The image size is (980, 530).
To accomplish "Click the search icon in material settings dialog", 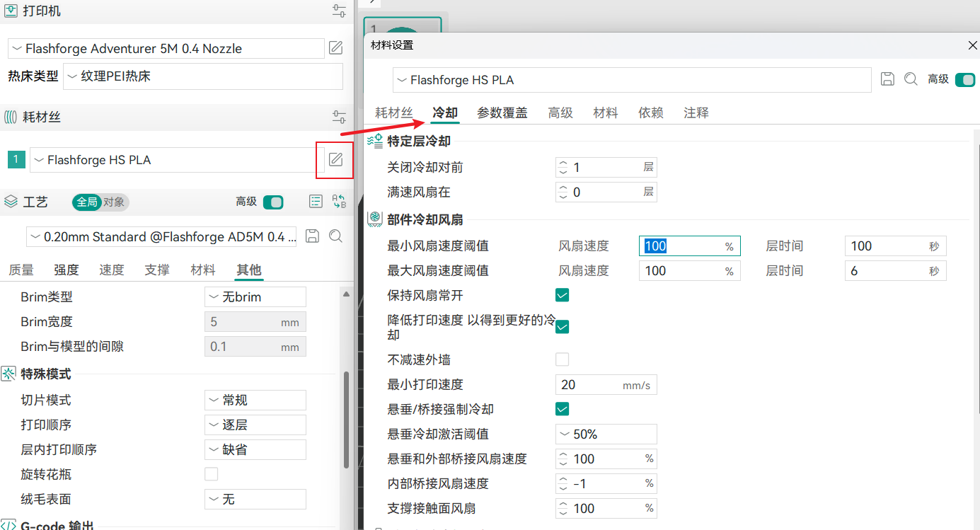I will click(x=911, y=79).
